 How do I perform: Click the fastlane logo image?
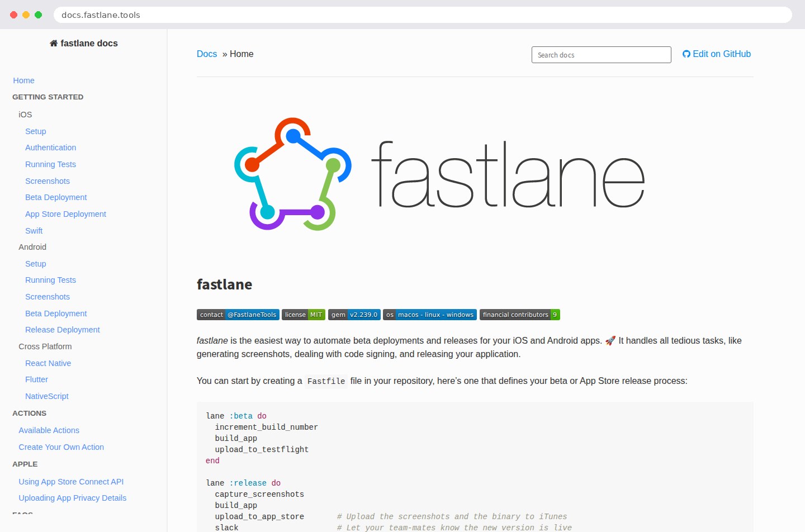[x=439, y=174]
